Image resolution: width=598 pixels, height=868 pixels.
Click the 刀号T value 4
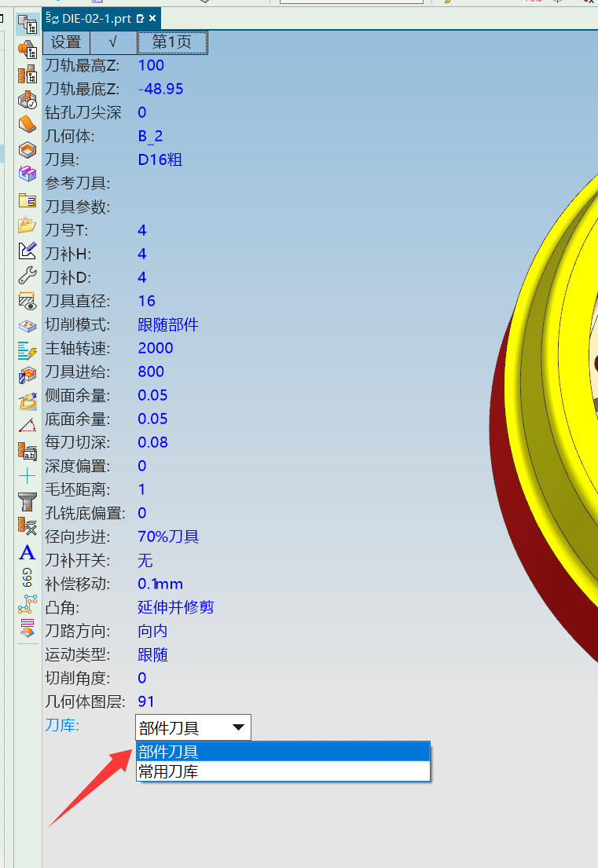[142, 230]
